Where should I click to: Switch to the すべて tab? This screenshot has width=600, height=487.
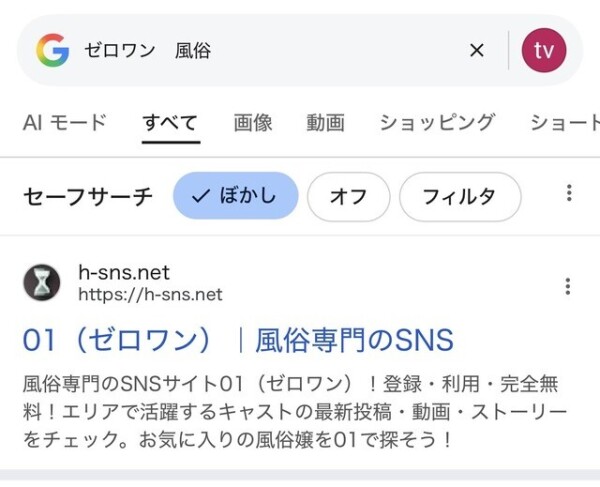170,123
